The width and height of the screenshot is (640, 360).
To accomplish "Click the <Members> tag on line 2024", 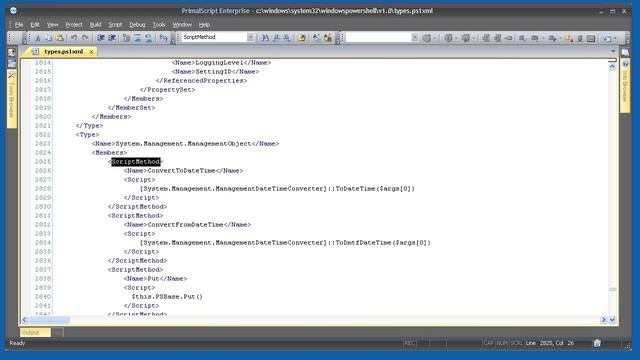I will click(109, 153).
